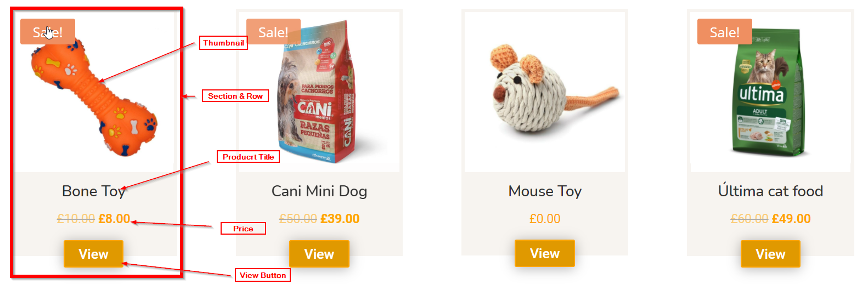Click View button under Última cat food

(x=770, y=254)
